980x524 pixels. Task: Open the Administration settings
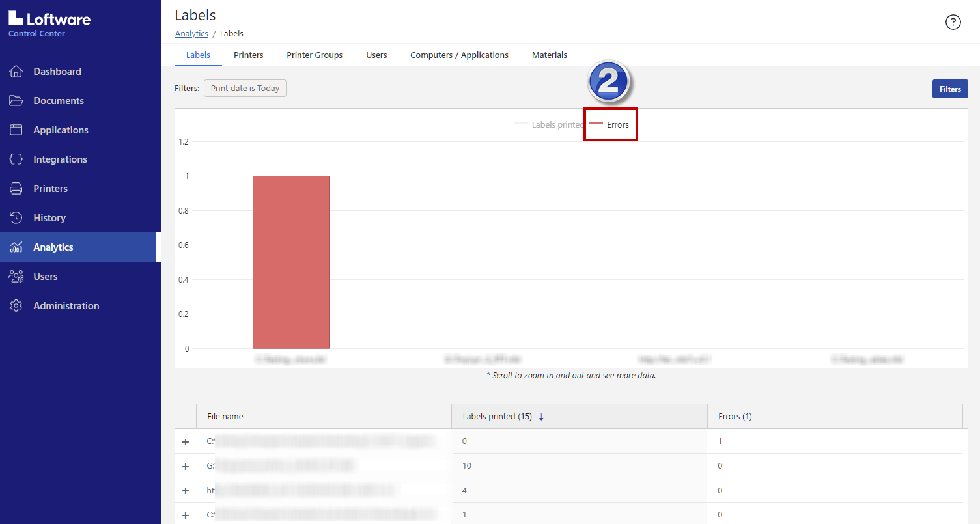tap(66, 305)
